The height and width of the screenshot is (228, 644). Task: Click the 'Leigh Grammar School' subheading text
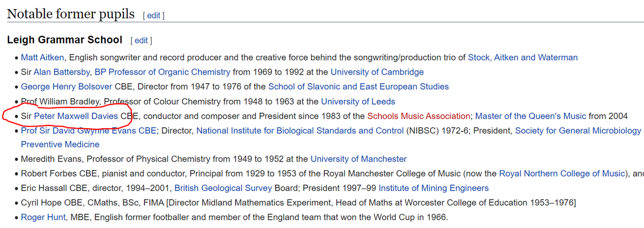pyautogui.click(x=65, y=40)
